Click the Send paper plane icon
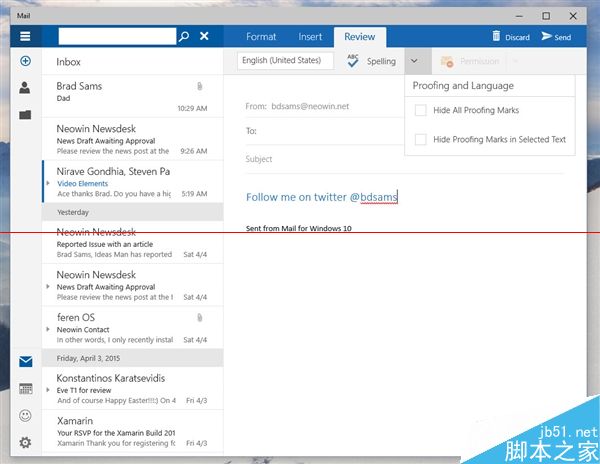Screen dimensions: 600x464 pos(546,36)
